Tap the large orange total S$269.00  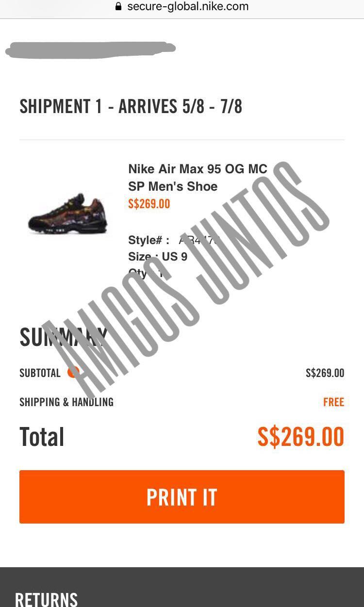click(301, 436)
